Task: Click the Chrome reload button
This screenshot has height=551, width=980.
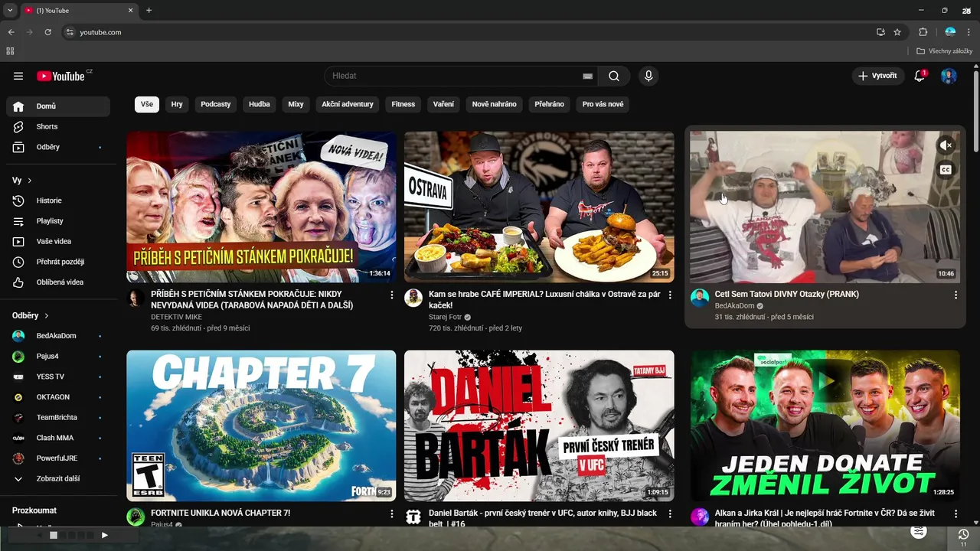Action: [47, 32]
